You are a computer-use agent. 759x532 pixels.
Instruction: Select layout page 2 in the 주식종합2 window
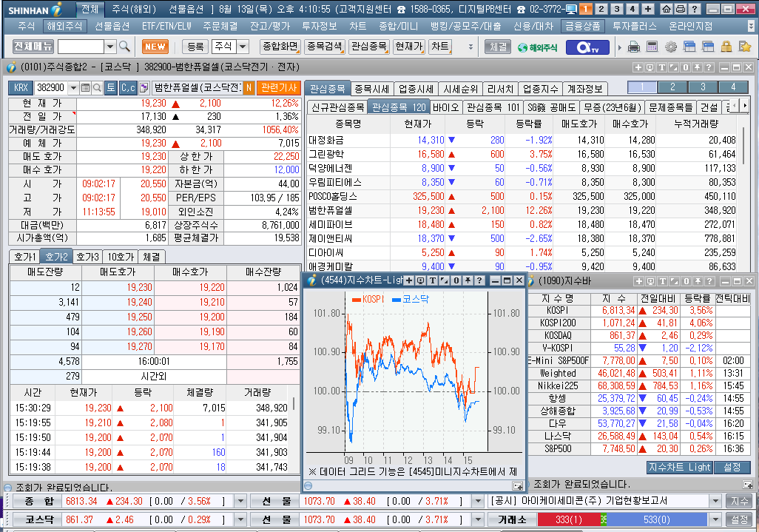pos(672,87)
